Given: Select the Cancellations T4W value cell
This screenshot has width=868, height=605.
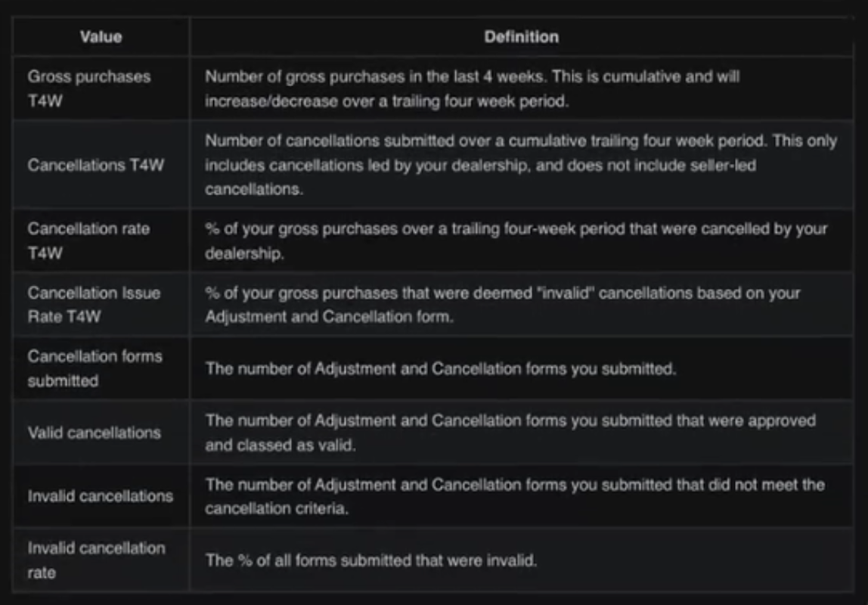Looking at the screenshot, I should [x=95, y=166].
